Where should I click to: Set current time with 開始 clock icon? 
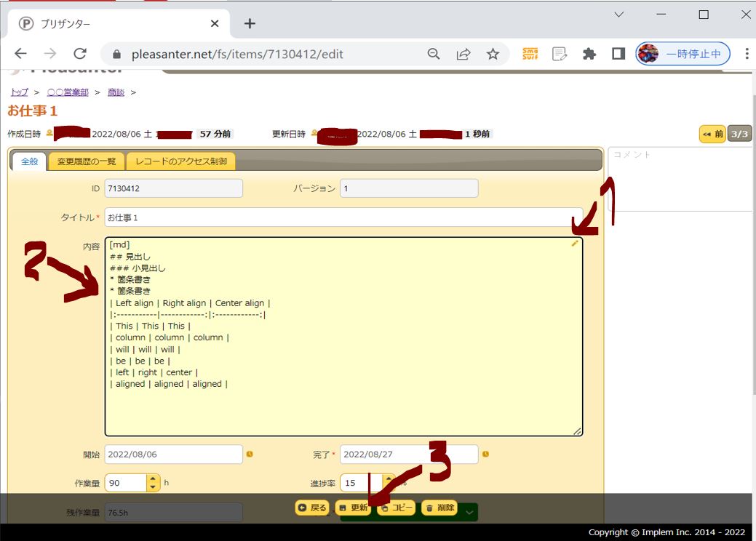click(x=250, y=454)
